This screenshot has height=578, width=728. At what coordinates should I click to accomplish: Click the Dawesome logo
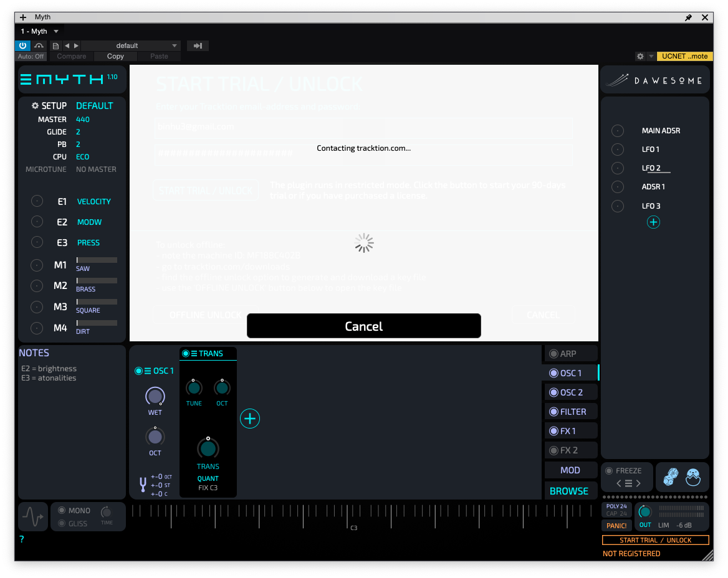655,80
